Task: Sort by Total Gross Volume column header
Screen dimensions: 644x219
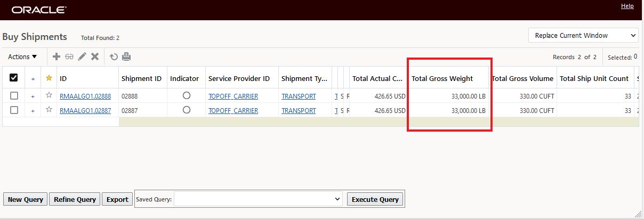Action: (522, 78)
